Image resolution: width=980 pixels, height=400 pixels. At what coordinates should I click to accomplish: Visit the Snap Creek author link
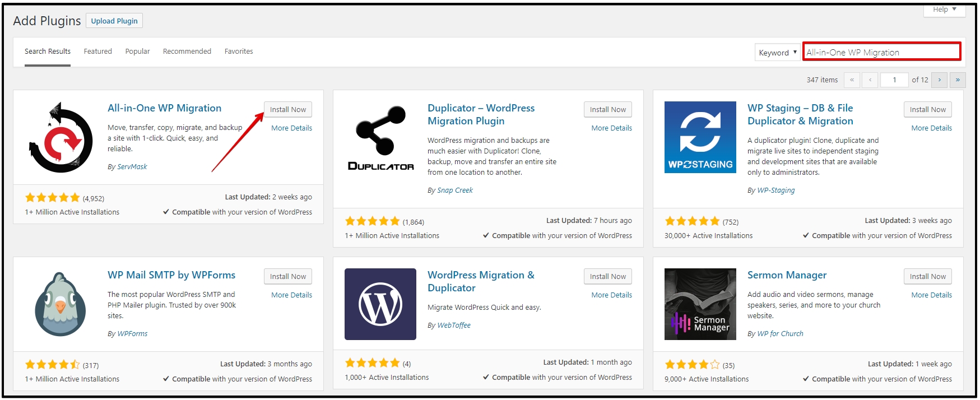455,190
